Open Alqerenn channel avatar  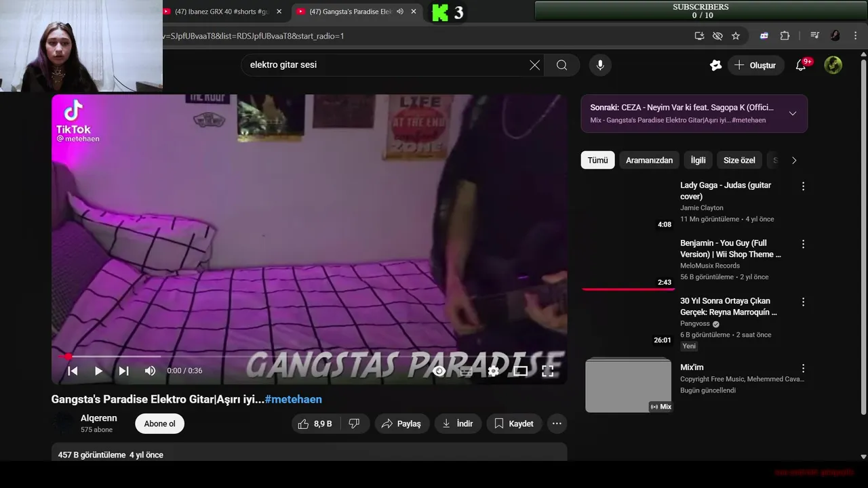[x=63, y=424]
